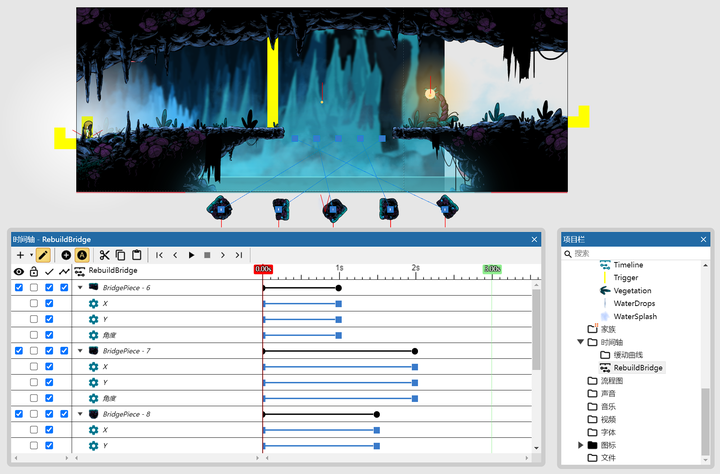Toggle visibility checkbox for BridgePiece - 6
The image size is (720, 474).
pos(19,288)
